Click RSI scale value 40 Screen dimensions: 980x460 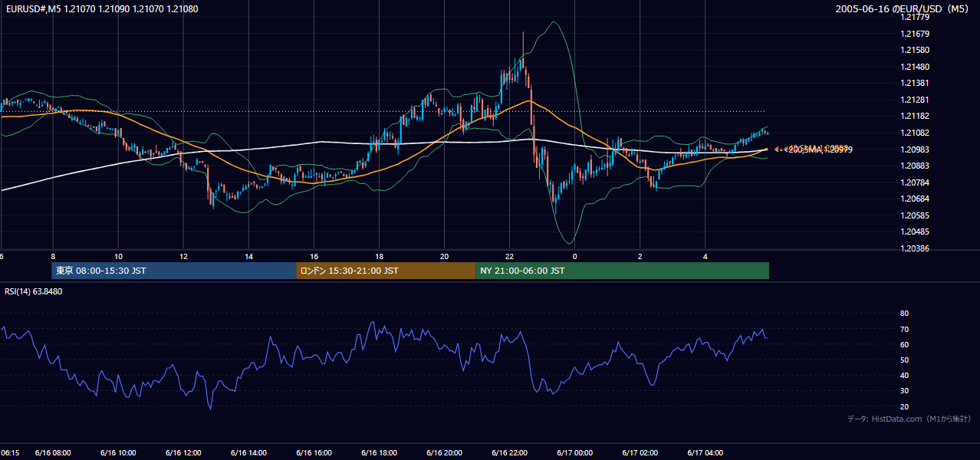[x=904, y=375]
